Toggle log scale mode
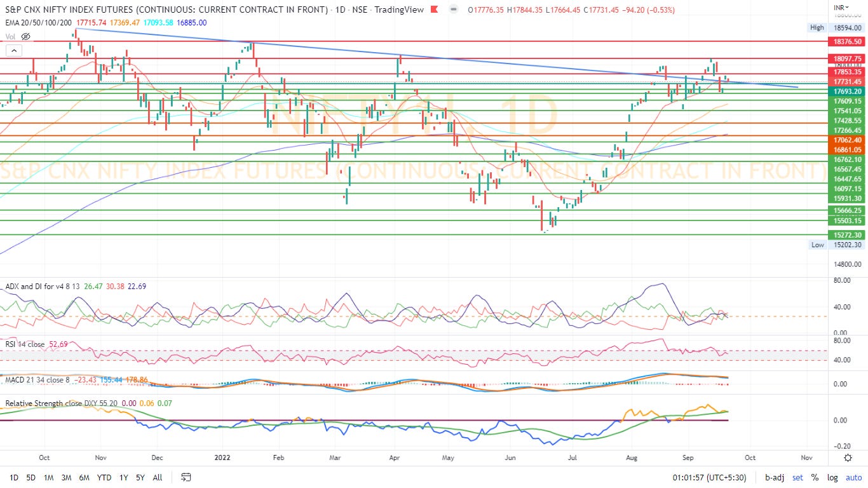 click(832, 477)
